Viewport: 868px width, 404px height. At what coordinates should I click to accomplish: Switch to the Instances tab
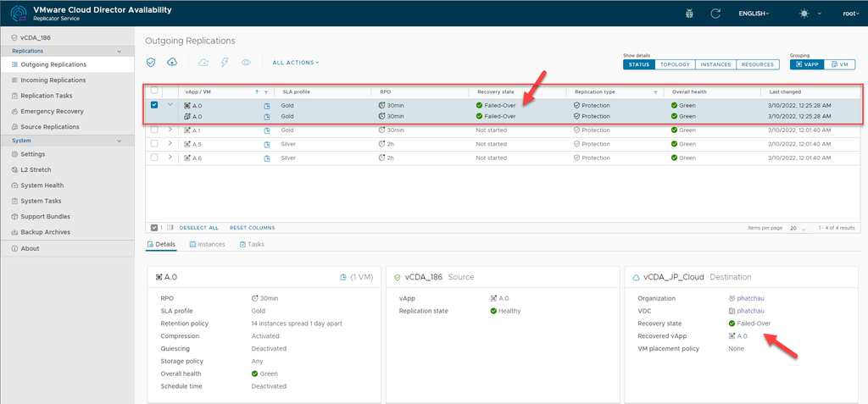207,244
